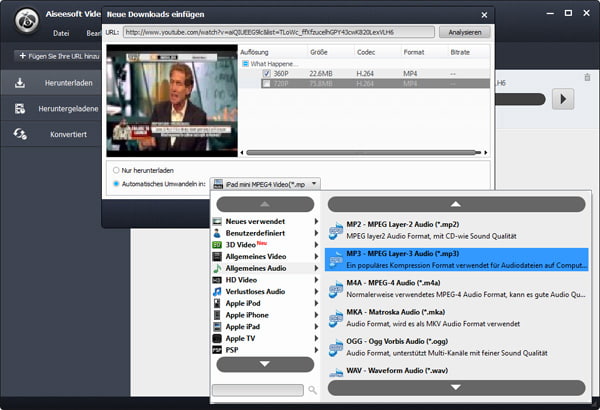Click the Aiseesoft application logo icon
The image size is (600, 410).
click(27, 21)
